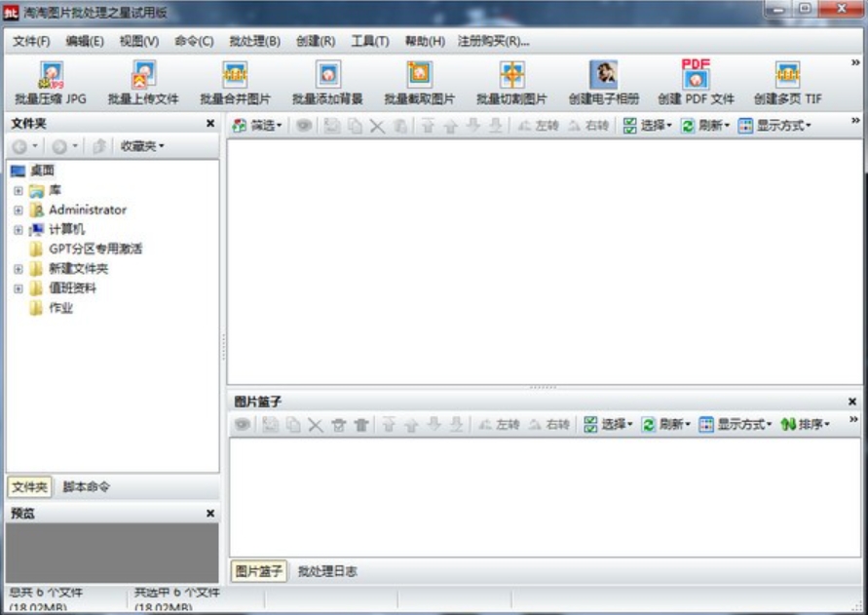Image resolution: width=868 pixels, height=615 pixels.
Task: Open the 视图(V) menu
Action: 139,42
